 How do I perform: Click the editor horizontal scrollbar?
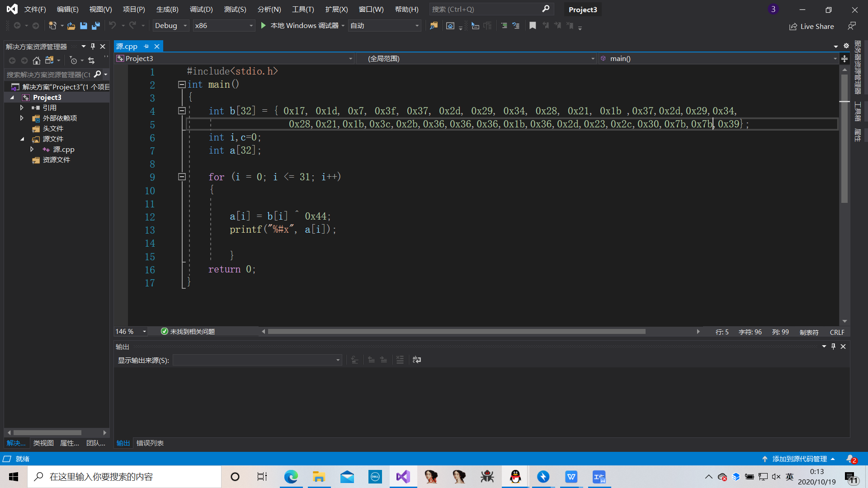[457, 332]
